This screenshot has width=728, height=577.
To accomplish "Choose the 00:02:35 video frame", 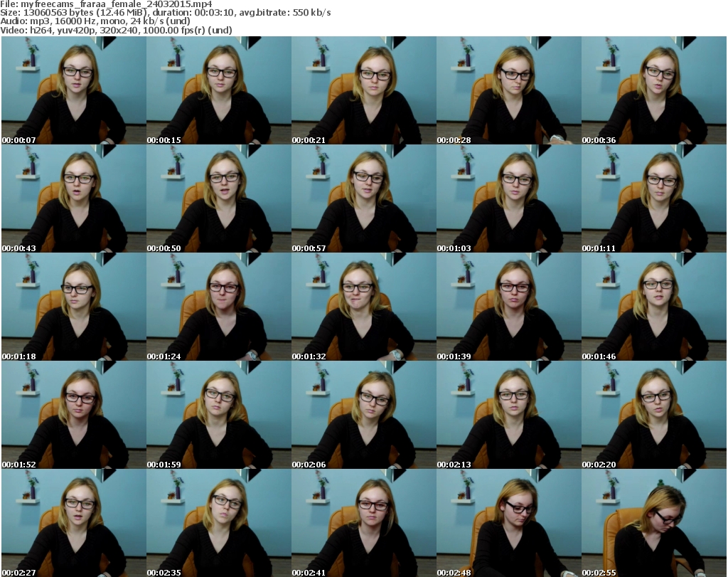I will point(219,523).
